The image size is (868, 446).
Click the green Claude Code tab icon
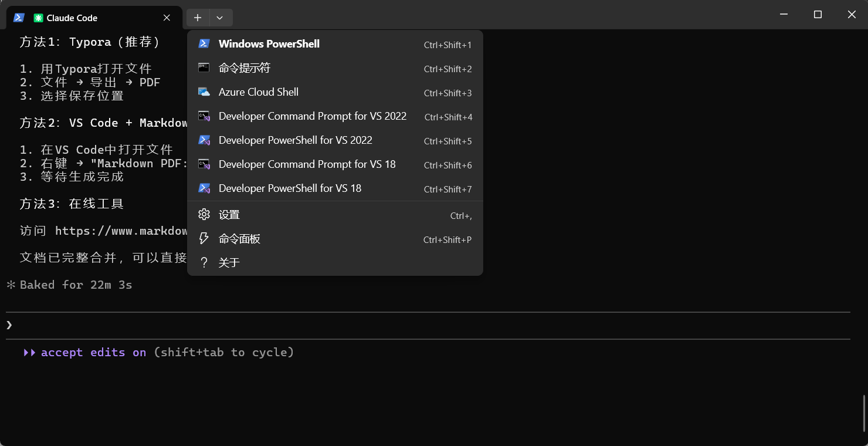39,18
